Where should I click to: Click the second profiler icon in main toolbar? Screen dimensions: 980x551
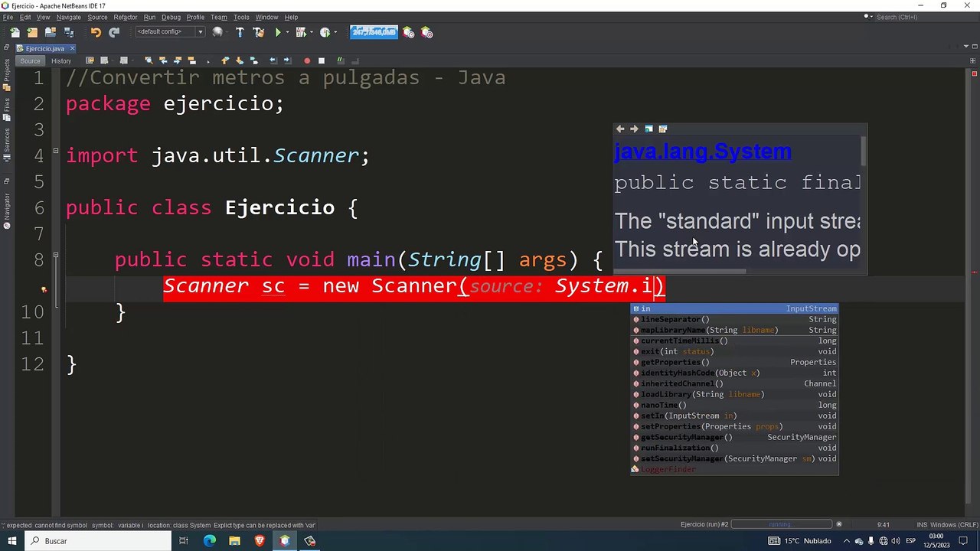coord(427,32)
